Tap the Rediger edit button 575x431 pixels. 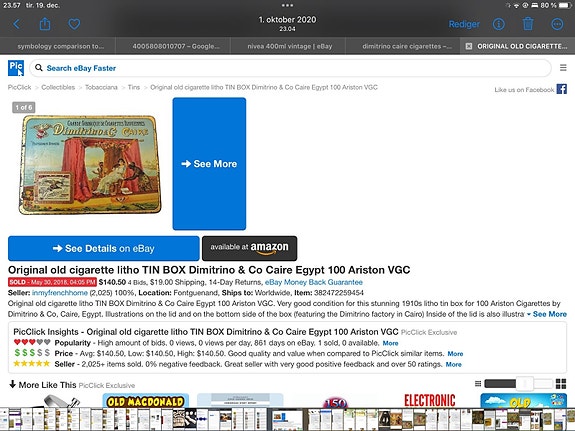[x=464, y=24]
